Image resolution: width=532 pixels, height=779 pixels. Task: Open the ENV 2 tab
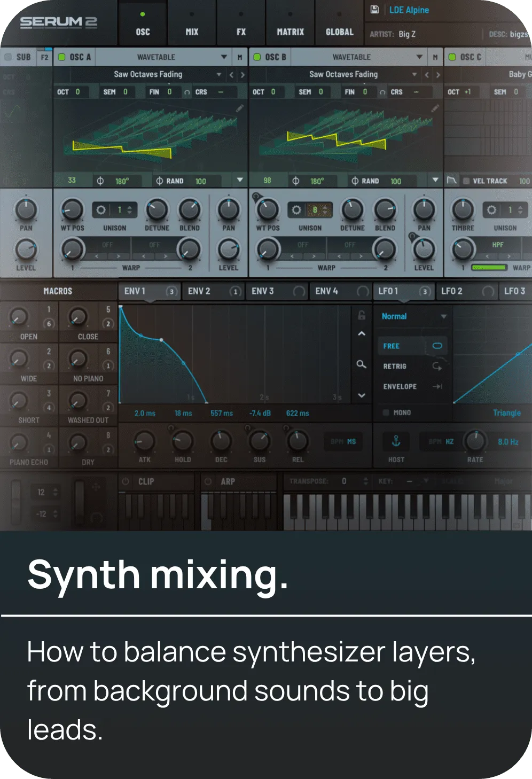click(199, 291)
